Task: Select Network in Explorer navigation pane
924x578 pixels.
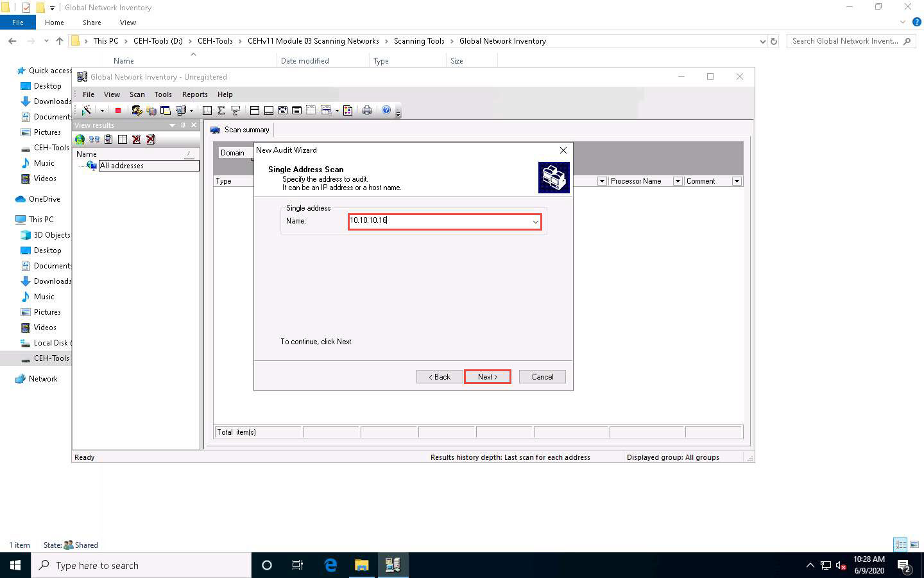Action: point(43,379)
